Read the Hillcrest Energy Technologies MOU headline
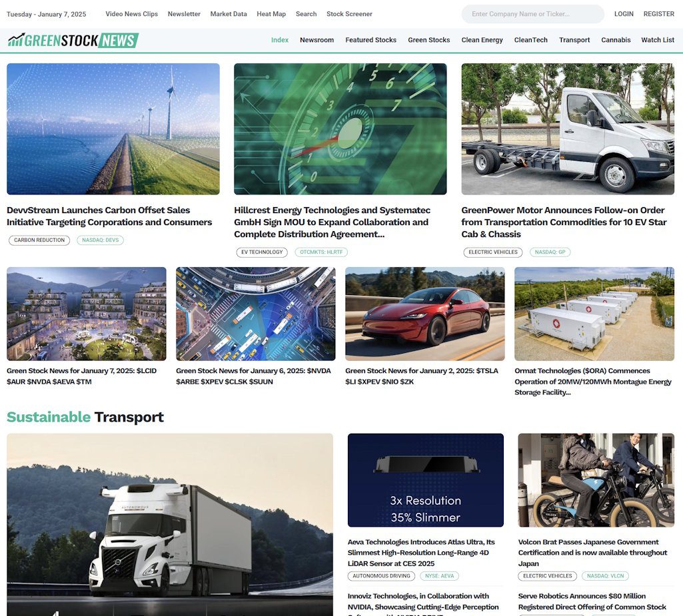Viewport: 683px width, 616px height. [332, 222]
